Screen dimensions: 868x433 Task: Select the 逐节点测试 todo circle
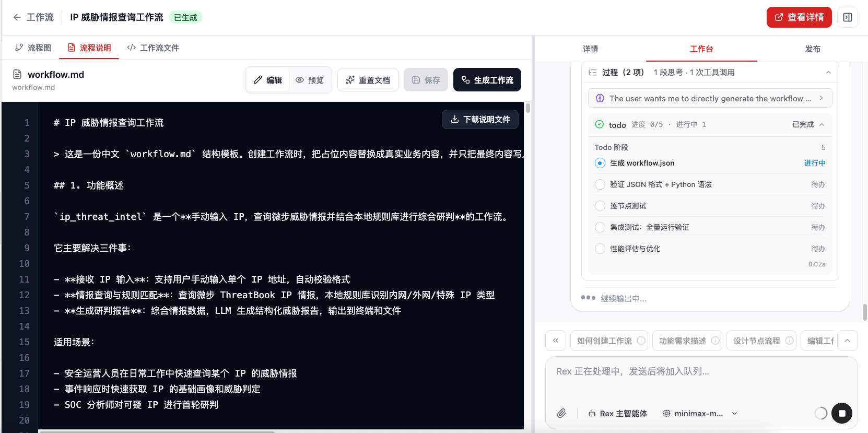(x=600, y=206)
